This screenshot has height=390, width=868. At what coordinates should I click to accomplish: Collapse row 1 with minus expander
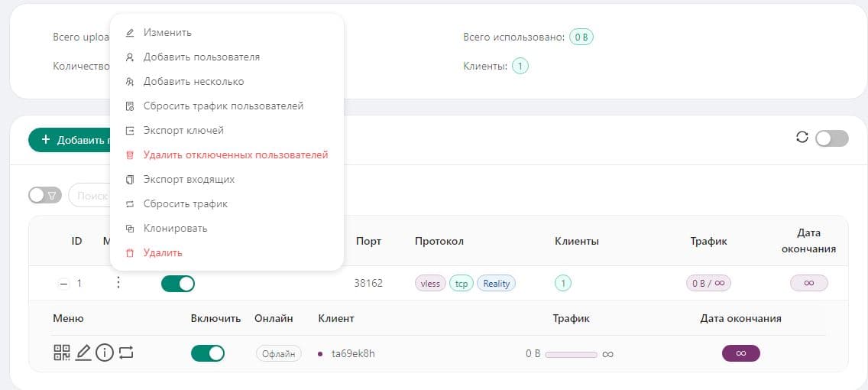click(63, 284)
